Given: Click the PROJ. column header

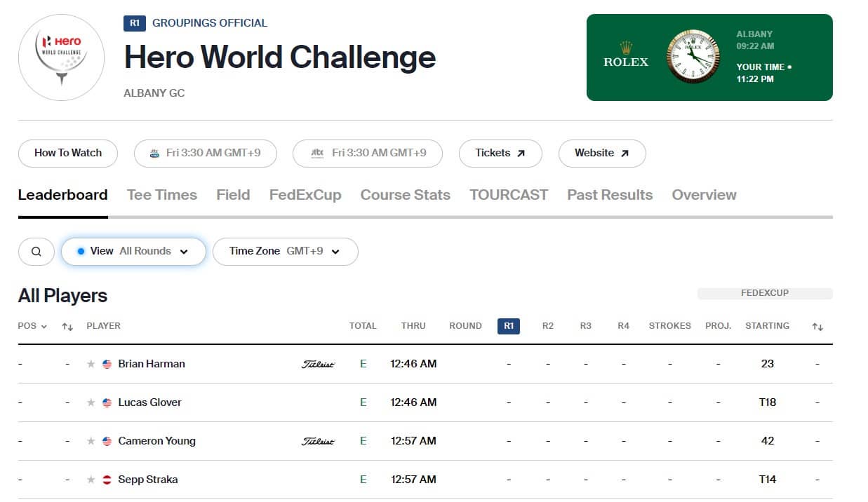Looking at the screenshot, I should (719, 326).
